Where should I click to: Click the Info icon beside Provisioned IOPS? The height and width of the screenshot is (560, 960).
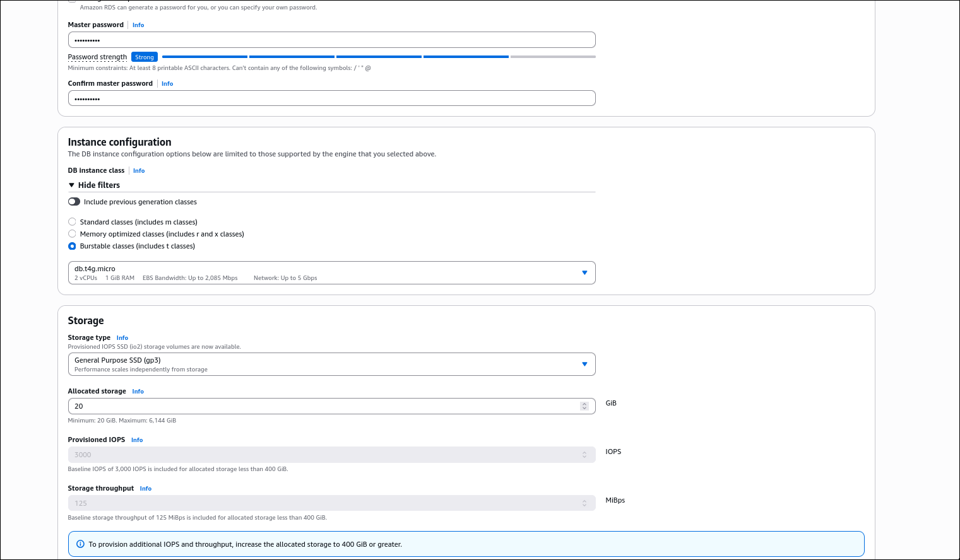click(x=136, y=440)
